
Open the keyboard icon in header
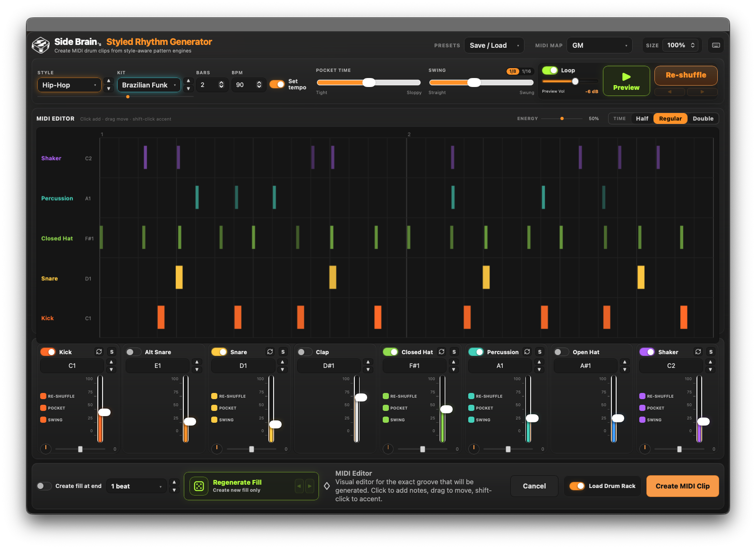coord(716,45)
